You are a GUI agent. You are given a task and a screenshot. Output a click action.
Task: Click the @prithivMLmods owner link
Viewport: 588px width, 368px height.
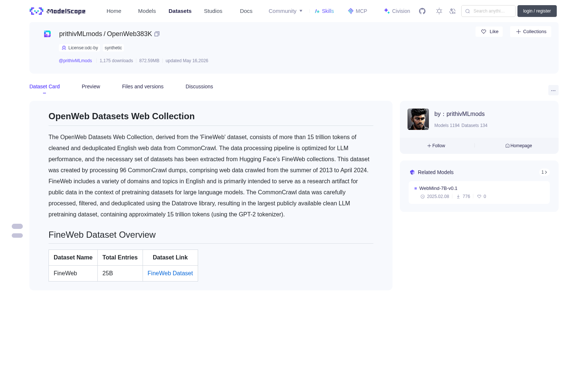[x=75, y=61]
